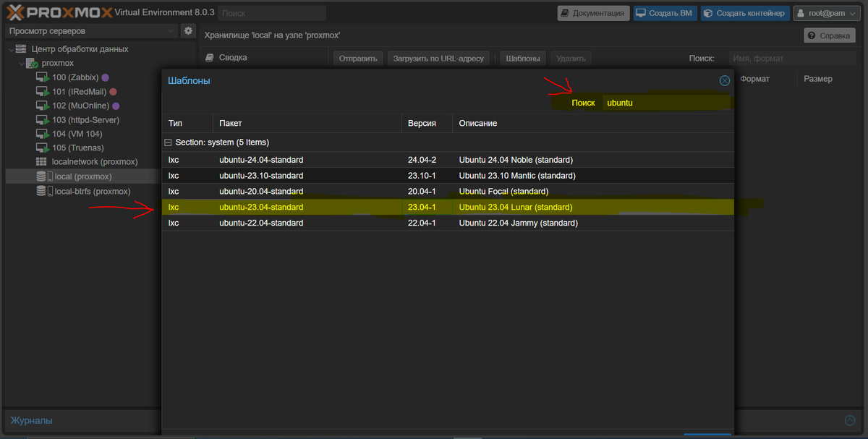Select ubuntu-24.04-standard template row
The height and width of the screenshot is (439, 868).
tap(448, 160)
